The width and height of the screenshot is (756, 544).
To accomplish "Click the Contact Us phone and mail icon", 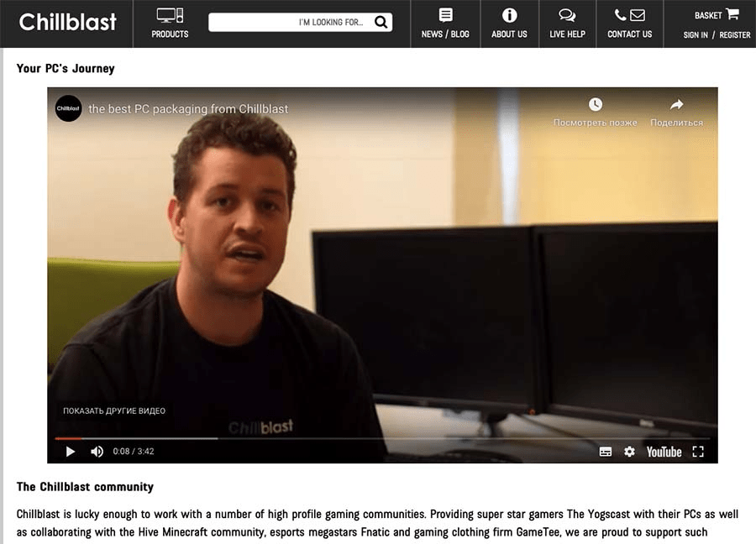I will [x=629, y=15].
